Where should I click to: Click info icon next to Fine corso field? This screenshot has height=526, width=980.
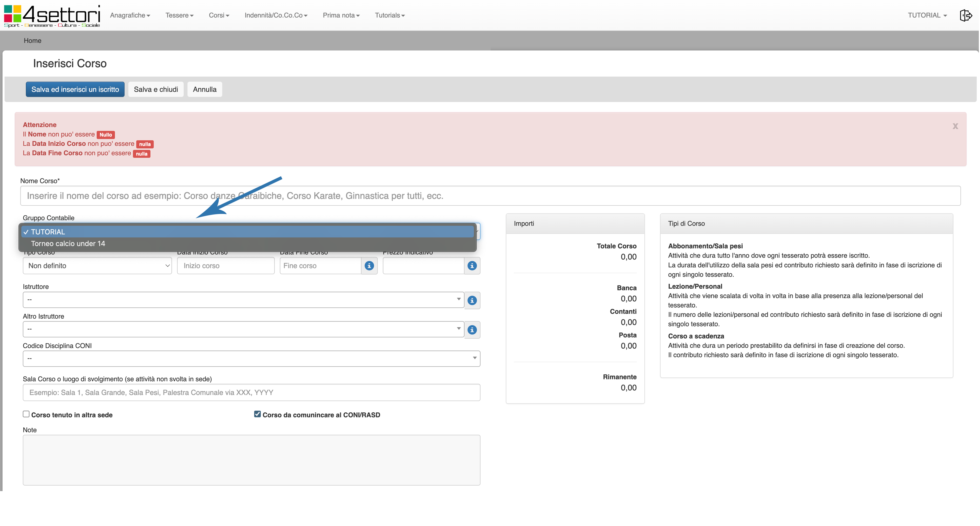tap(369, 266)
